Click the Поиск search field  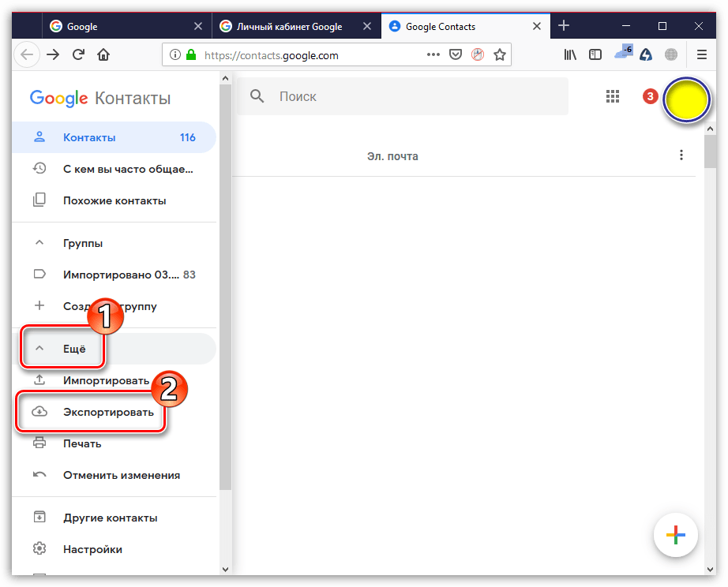tap(403, 96)
